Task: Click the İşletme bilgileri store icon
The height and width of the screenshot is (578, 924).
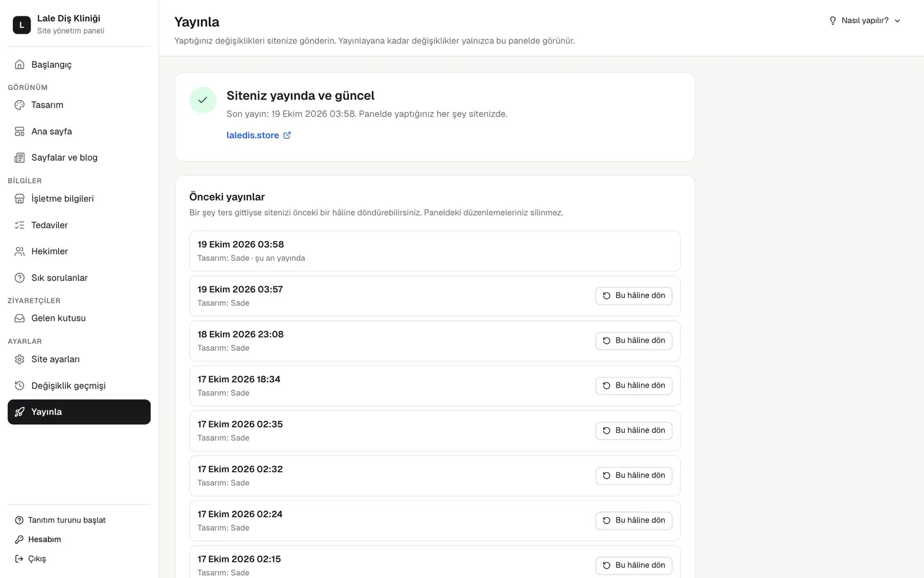Action: click(20, 199)
